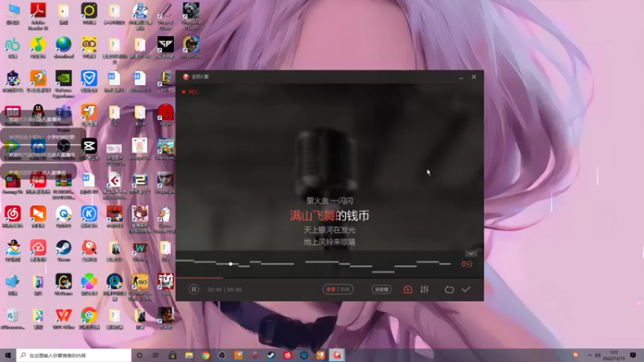Open the black SP logo desktop shortcut
The image size is (644, 362).
coord(166,47)
